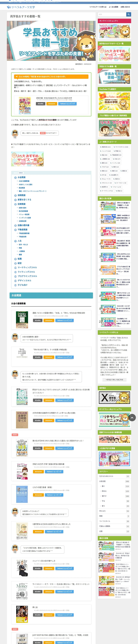Open the 貯める subcategory
This screenshot has height=644, width=138.
click(104, 491)
